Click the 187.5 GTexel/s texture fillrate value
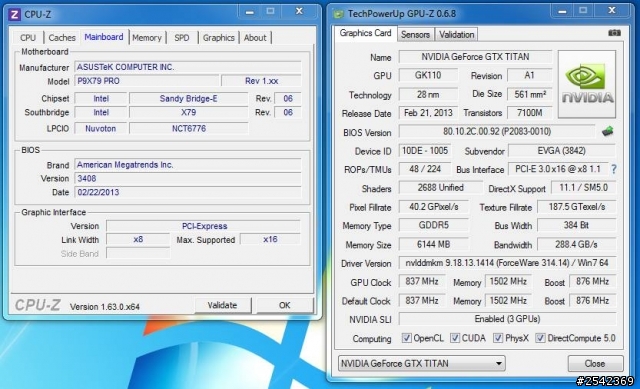This screenshot has width=640, height=389. 576,207
